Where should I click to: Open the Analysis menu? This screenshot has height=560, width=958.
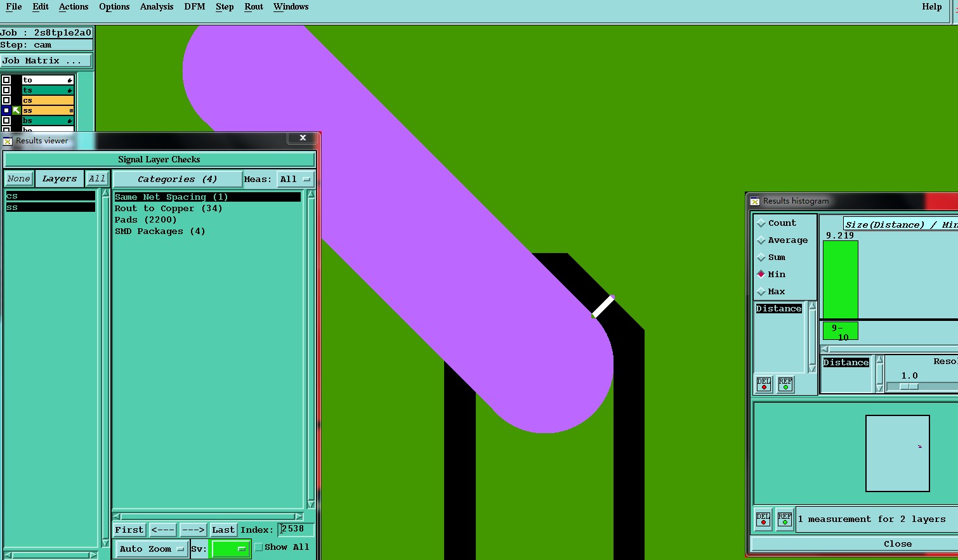pyautogui.click(x=157, y=6)
